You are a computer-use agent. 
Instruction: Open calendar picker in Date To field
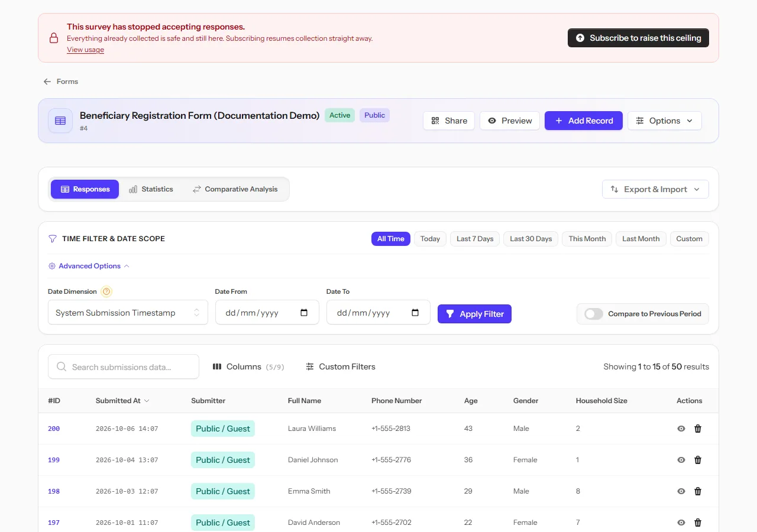[x=415, y=313]
